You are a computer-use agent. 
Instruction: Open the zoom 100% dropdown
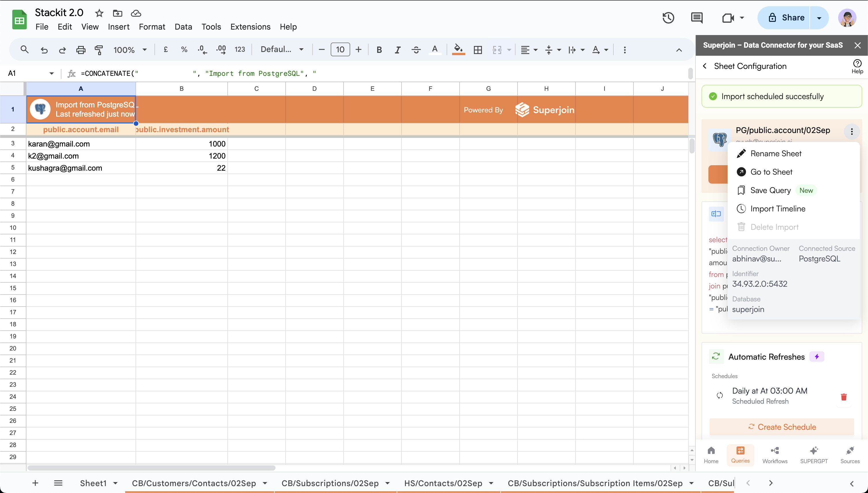coord(130,50)
